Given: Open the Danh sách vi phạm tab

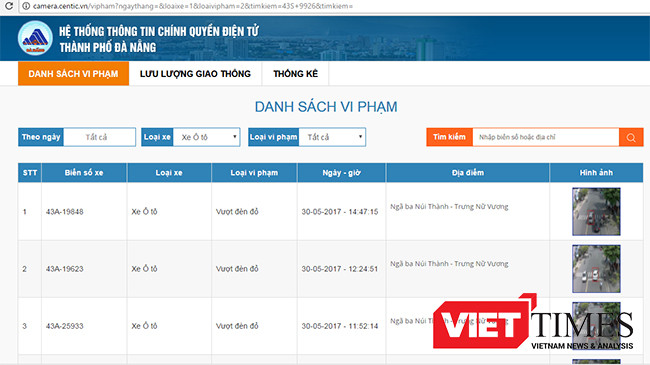Looking at the screenshot, I should pyautogui.click(x=73, y=74).
